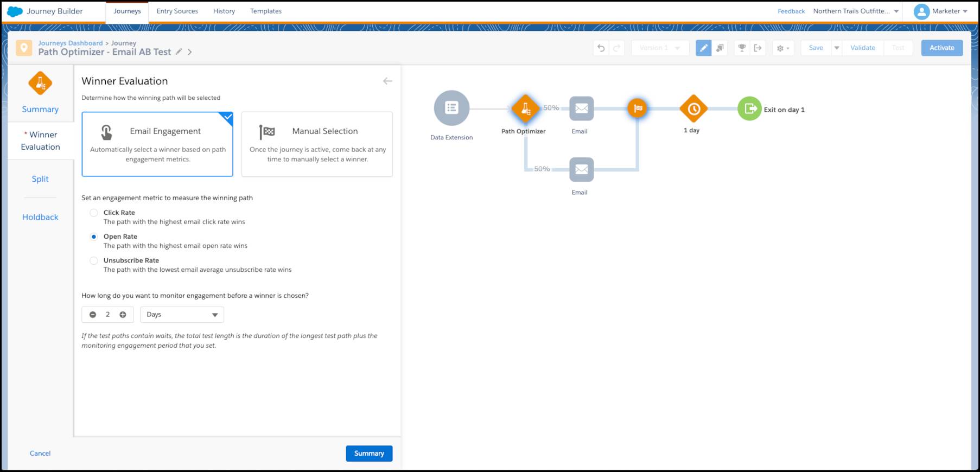Screen dimensions: 980x472
Task: Edit journey name with pencil icon
Action: point(179,52)
